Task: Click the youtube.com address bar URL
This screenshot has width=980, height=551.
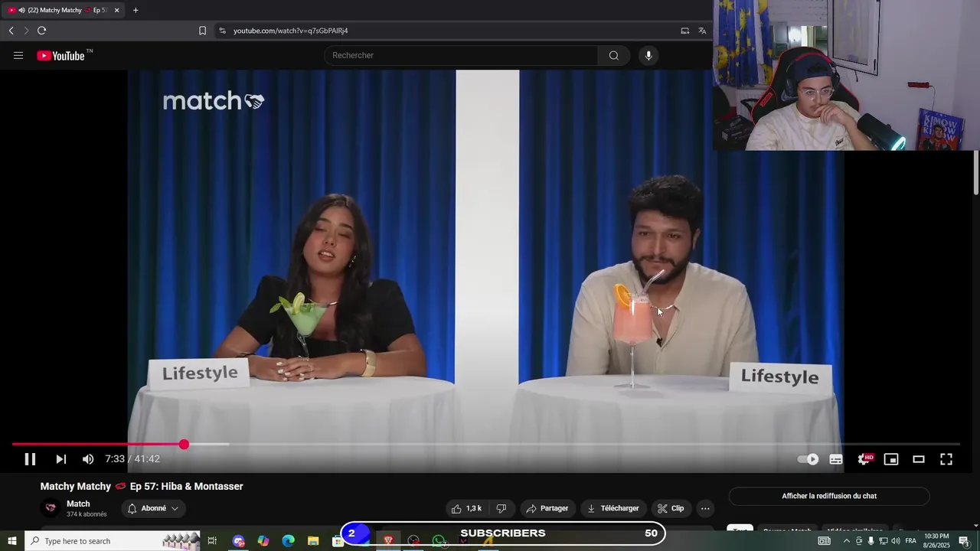Action: 291,31
